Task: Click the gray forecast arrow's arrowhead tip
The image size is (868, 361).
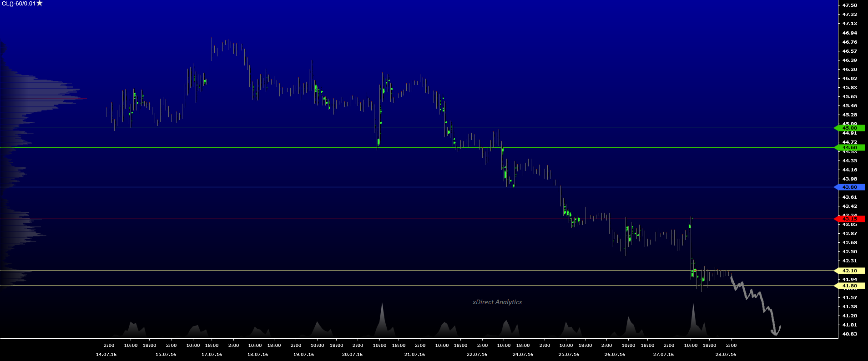Action: tap(775, 334)
